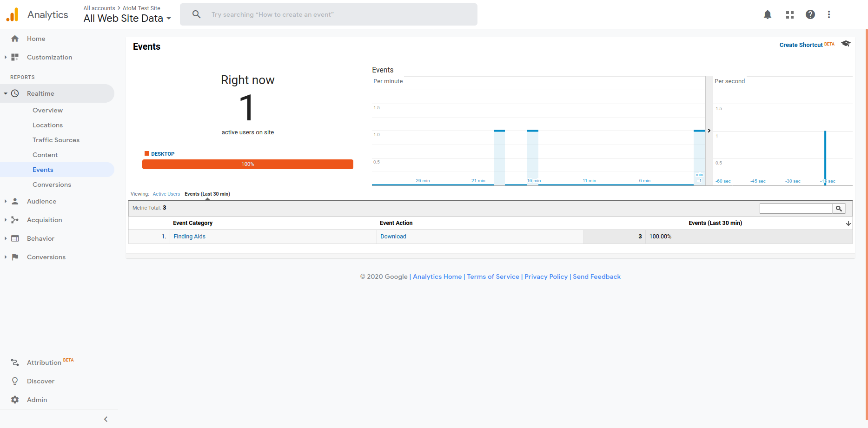
Task: Collapse the left sidebar with arrow
Action: 106,419
